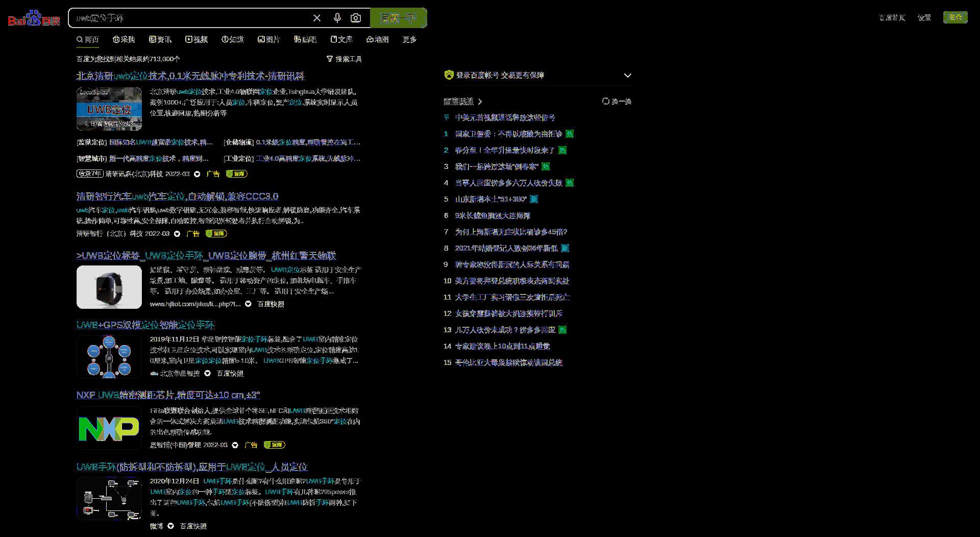This screenshot has height=537, width=980.
Task: Open 百度快照 for hjliot.com result
Action: pos(271,304)
